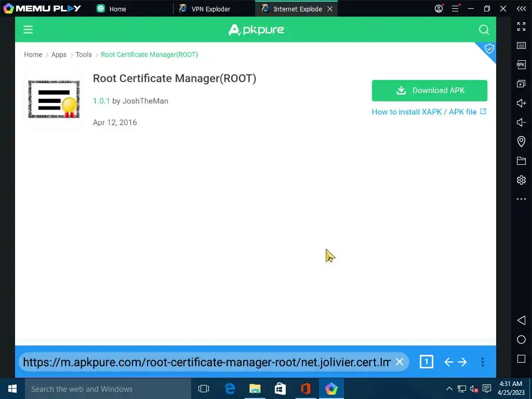This screenshot has height=399, width=532.
Task: Open MEmu keyboard mapping icon
Action: click(x=521, y=46)
